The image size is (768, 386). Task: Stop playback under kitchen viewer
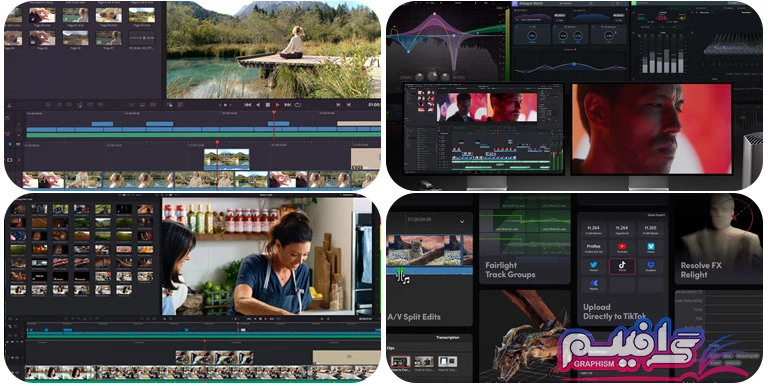click(x=260, y=319)
